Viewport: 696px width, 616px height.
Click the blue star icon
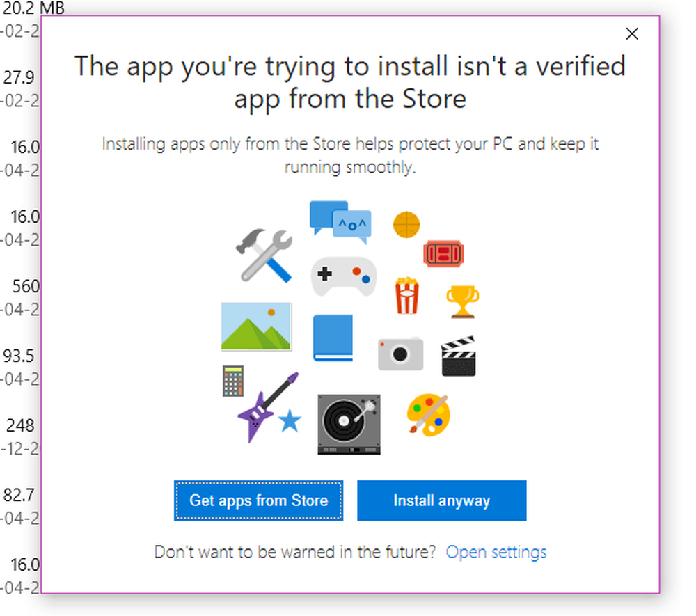(x=290, y=421)
